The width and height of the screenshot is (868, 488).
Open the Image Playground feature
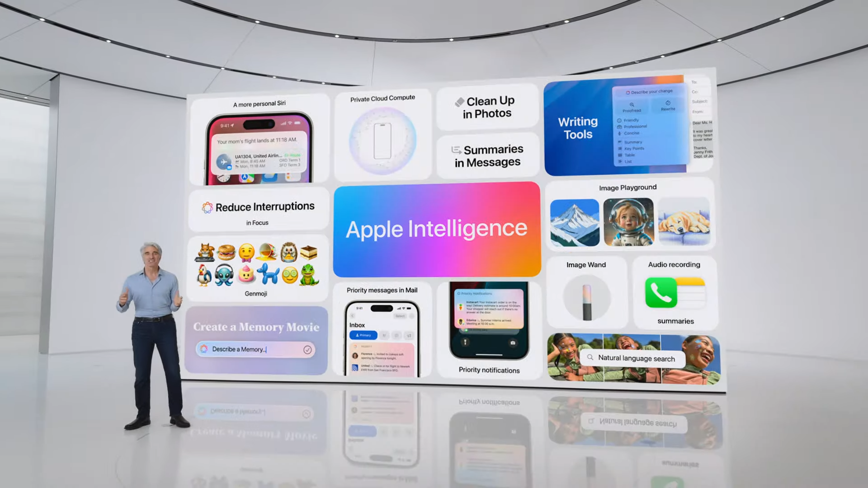coord(628,187)
